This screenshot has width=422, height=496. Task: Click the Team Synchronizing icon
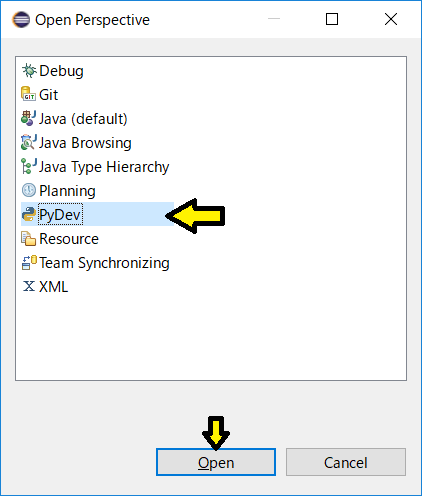coord(29,263)
